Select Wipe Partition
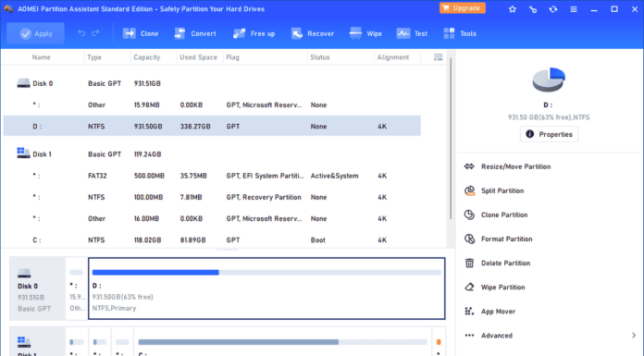Screen dimensions: 644x356 (503, 288)
